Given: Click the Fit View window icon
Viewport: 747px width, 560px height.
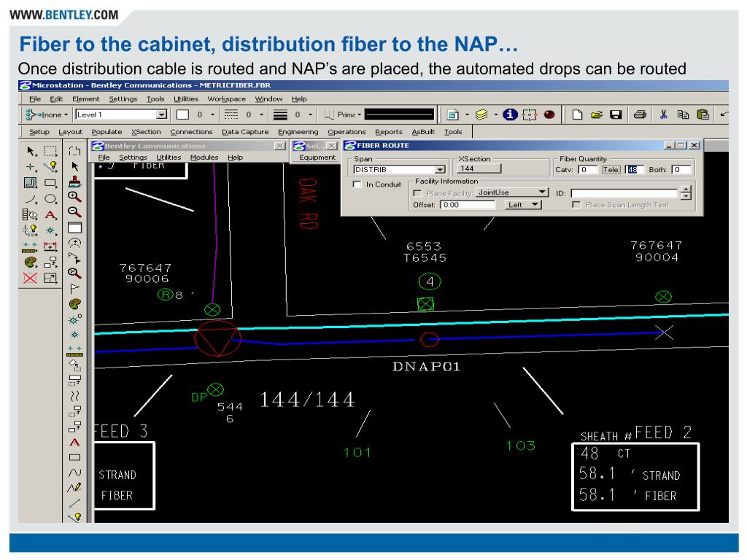Looking at the screenshot, I should (75, 227).
